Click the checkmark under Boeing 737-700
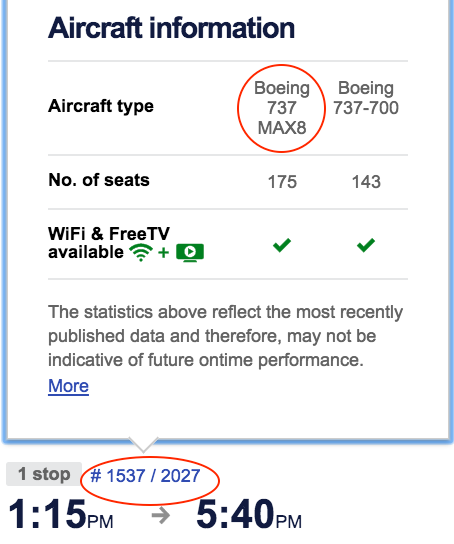 coord(366,245)
